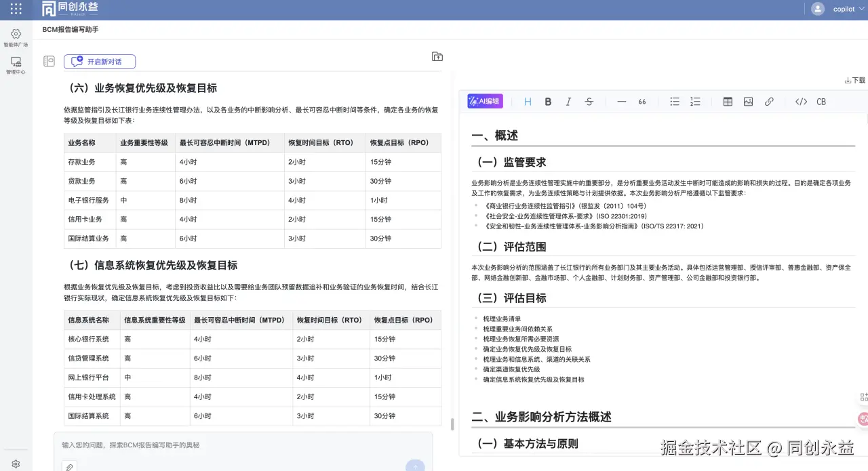Apply numbered list formatting

coord(695,102)
